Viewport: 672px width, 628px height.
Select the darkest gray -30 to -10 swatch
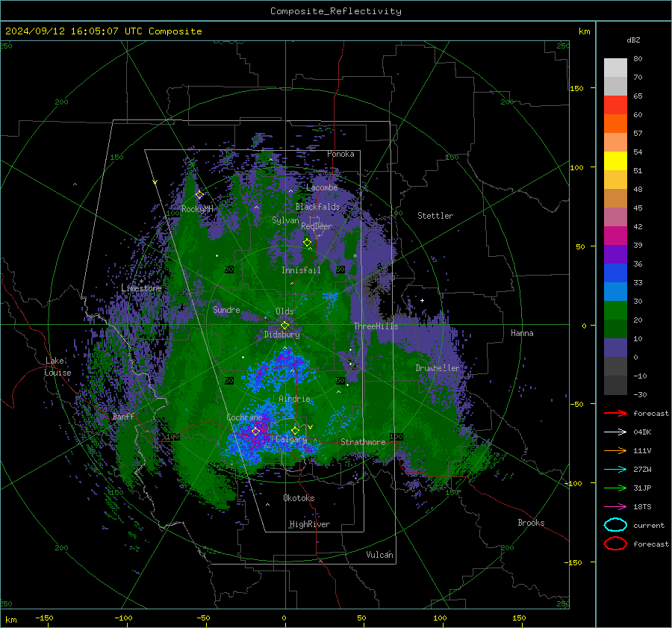coord(615,385)
